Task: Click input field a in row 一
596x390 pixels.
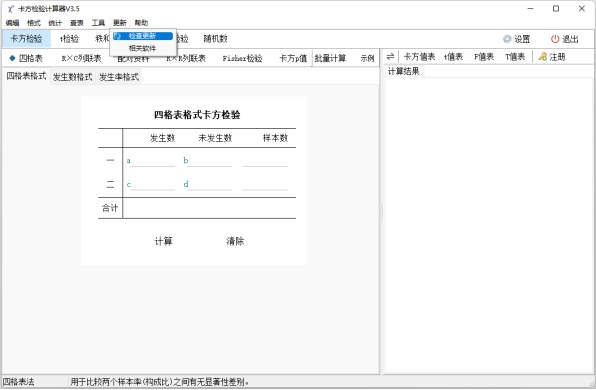Action: [152, 160]
